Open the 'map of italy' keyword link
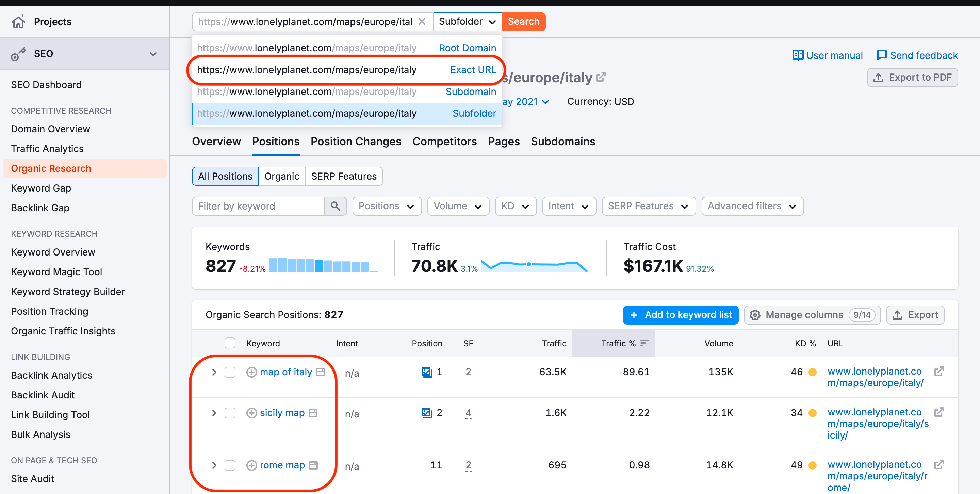Image resolution: width=980 pixels, height=494 pixels. [286, 372]
